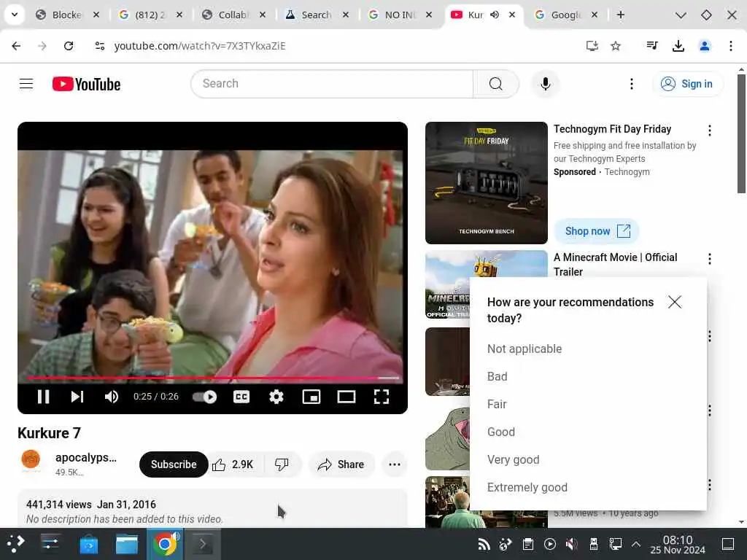Viewport: 747px width, 560px height.
Task: Go back in browser history
Action: click(x=16, y=46)
